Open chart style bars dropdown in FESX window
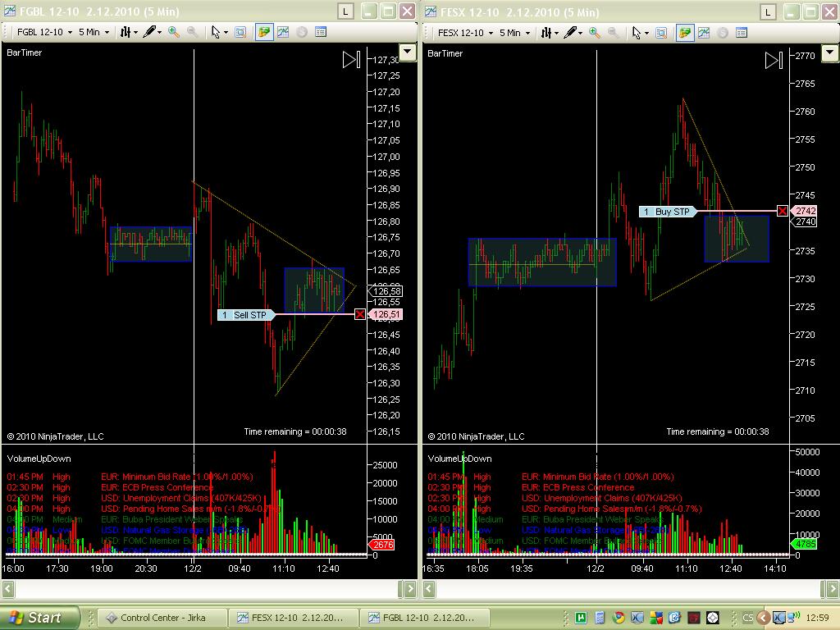Image resolution: width=840 pixels, height=630 pixels. click(549, 33)
